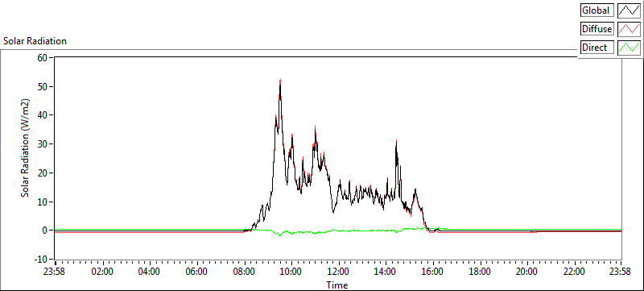Click the 23:58 end time label
Screen dimensions: 644x291
tap(621, 272)
